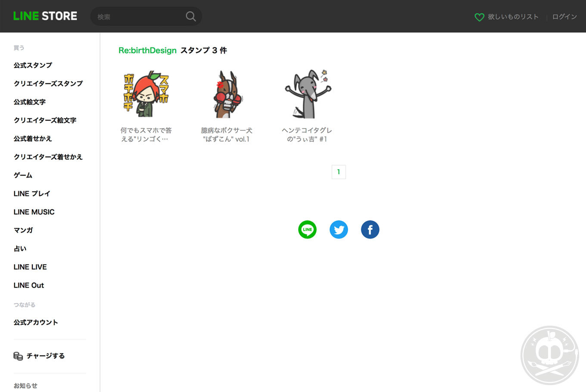Go to LINE MUSIC in the sidebar
Viewport: 586px width, 392px height.
(34, 212)
